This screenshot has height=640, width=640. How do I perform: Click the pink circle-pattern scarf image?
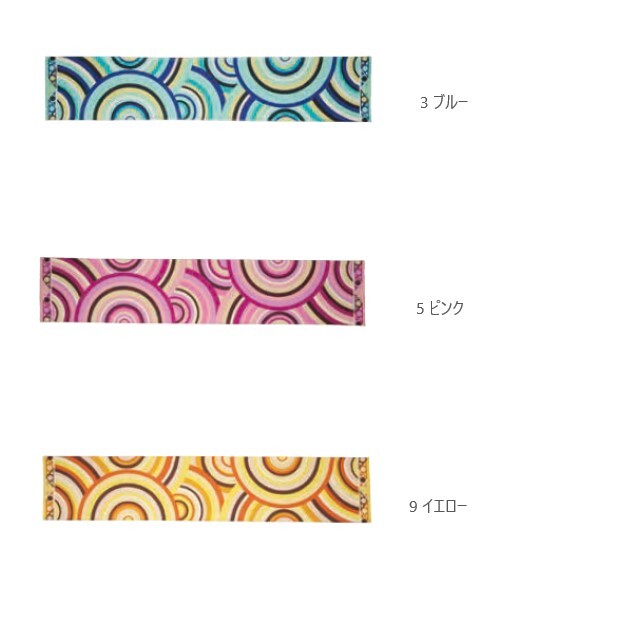click(x=202, y=291)
